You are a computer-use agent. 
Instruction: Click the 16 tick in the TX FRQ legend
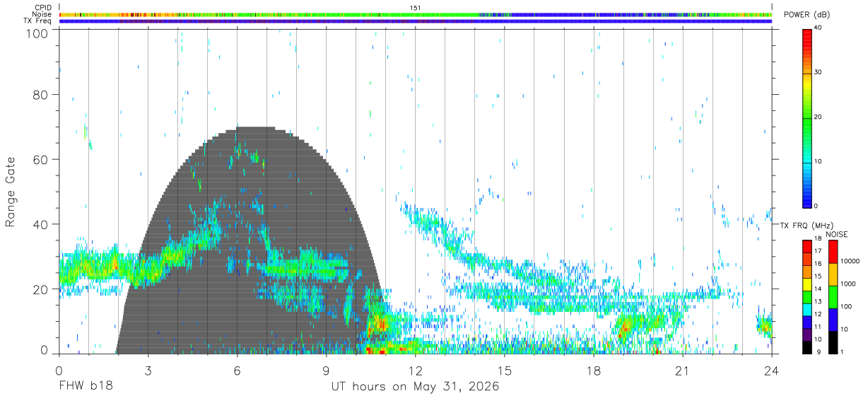click(818, 263)
